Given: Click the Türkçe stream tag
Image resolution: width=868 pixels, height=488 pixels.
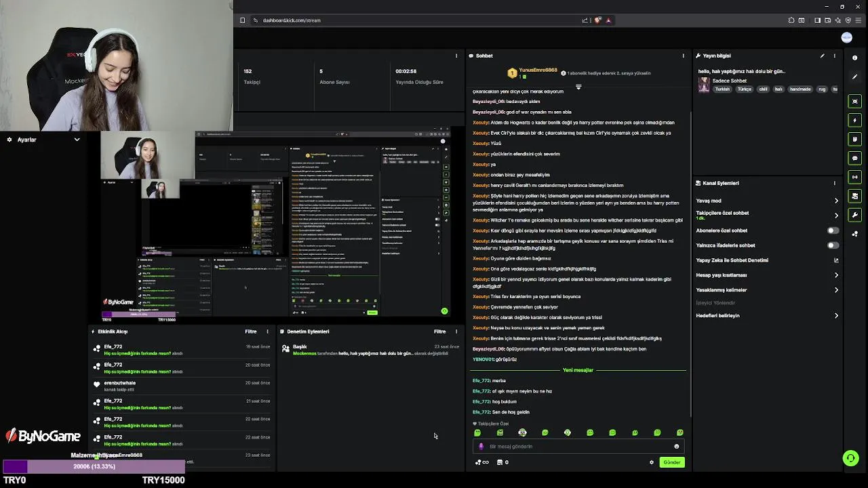Looking at the screenshot, I should 745,89.
